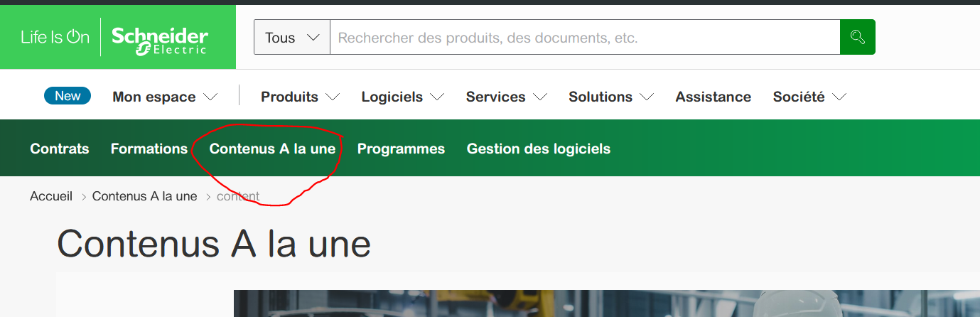Expand the Société menu
Screen dimensions: 980x317
pyautogui.click(x=809, y=97)
